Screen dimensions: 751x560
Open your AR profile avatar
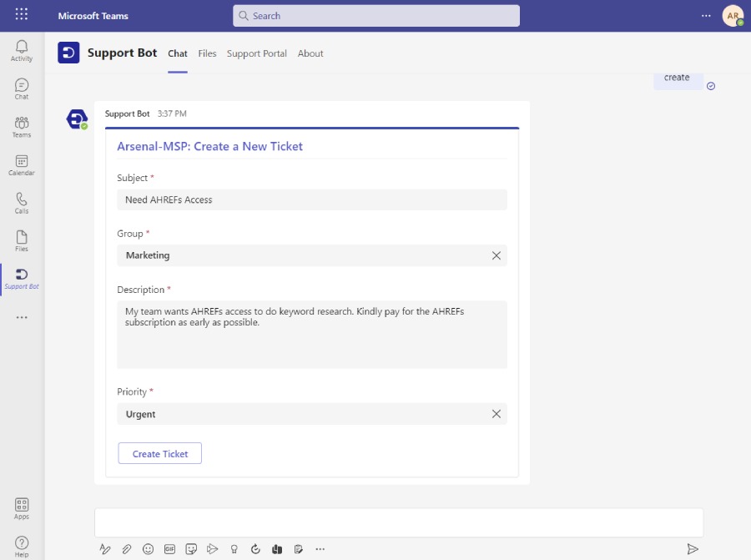point(733,14)
